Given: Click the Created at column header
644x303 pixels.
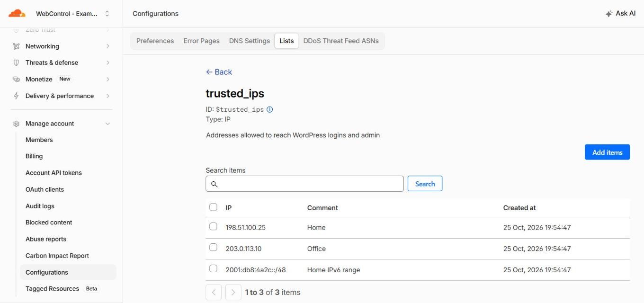Looking at the screenshot, I should 519,208.
